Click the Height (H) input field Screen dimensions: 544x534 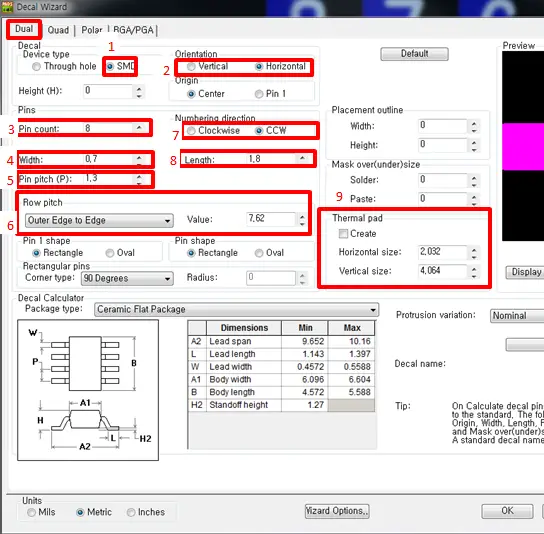click(x=108, y=91)
